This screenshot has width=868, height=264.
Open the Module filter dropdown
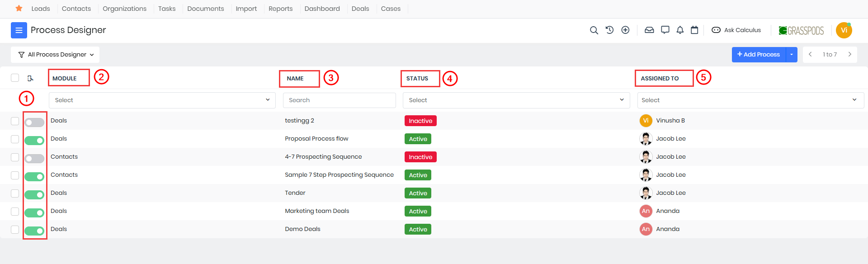point(162,100)
